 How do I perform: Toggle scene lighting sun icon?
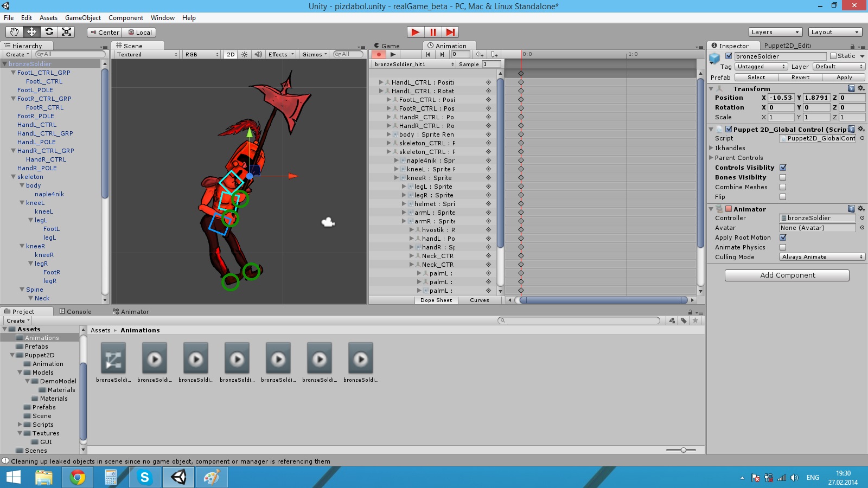[245, 54]
